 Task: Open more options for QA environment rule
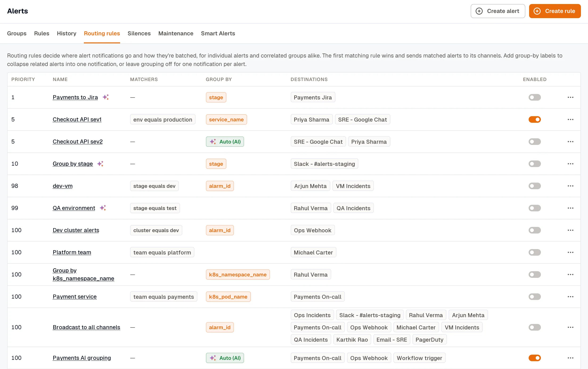click(570, 208)
